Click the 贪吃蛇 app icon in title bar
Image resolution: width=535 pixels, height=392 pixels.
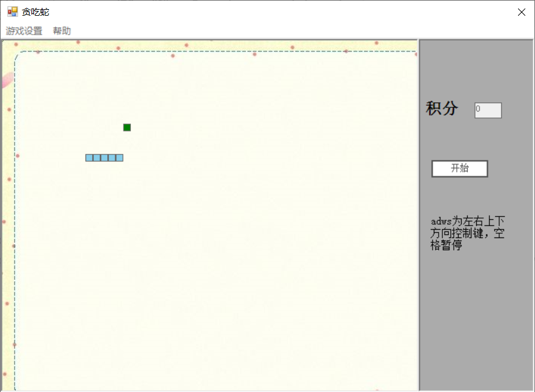pyautogui.click(x=12, y=12)
